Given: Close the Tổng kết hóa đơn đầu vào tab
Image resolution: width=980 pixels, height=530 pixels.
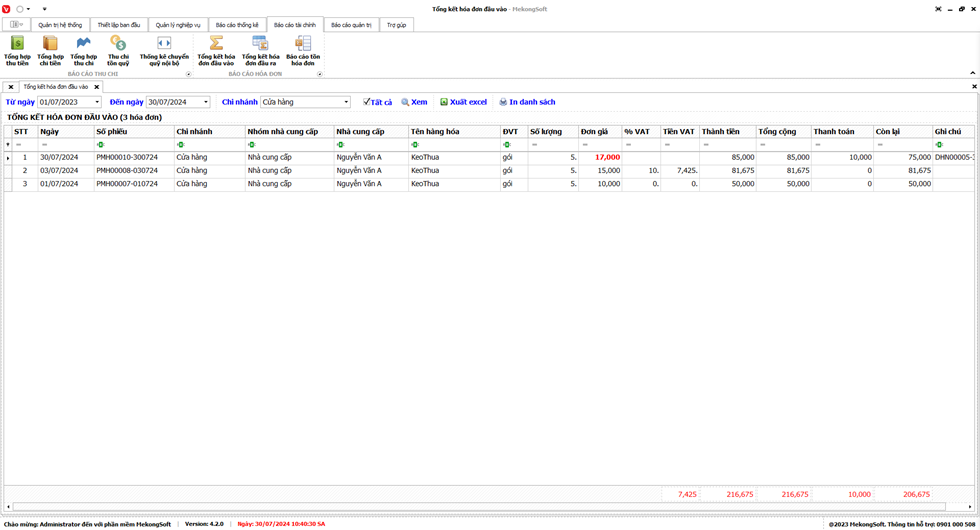Looking at the screenshot, I should coord(97,87).
